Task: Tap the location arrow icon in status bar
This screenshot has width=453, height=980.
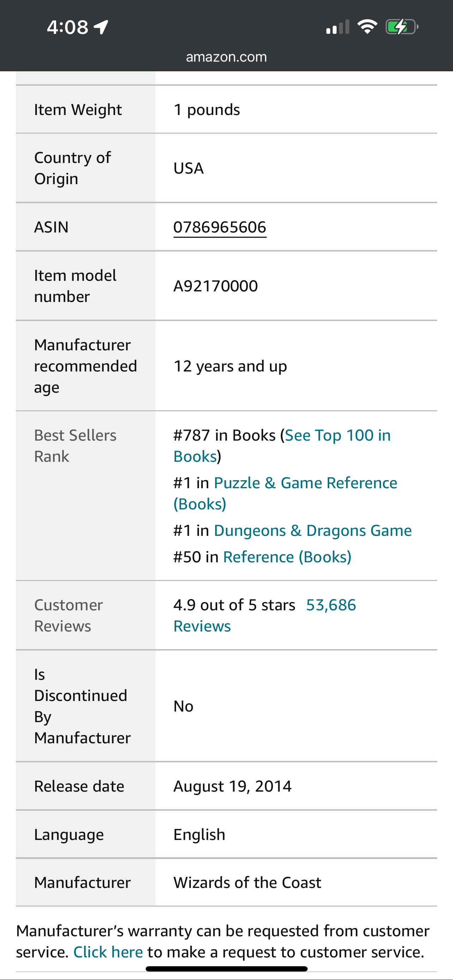Action: 101,27
